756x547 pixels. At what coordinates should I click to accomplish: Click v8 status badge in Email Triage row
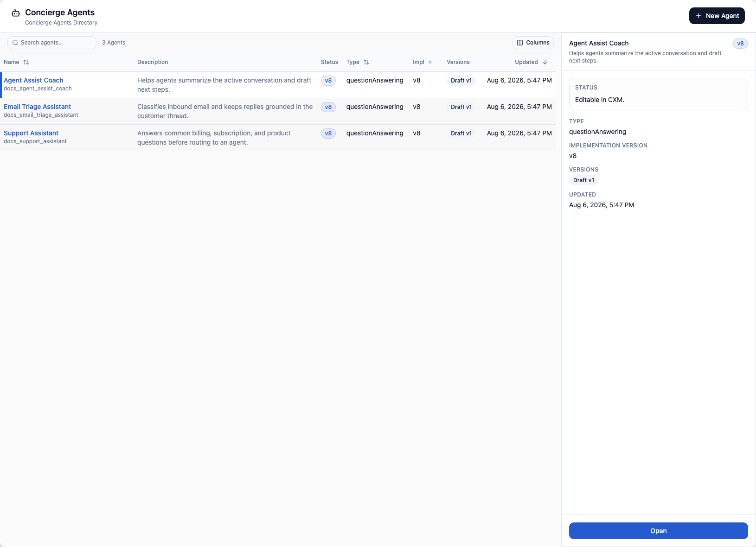tap(328, 107)
